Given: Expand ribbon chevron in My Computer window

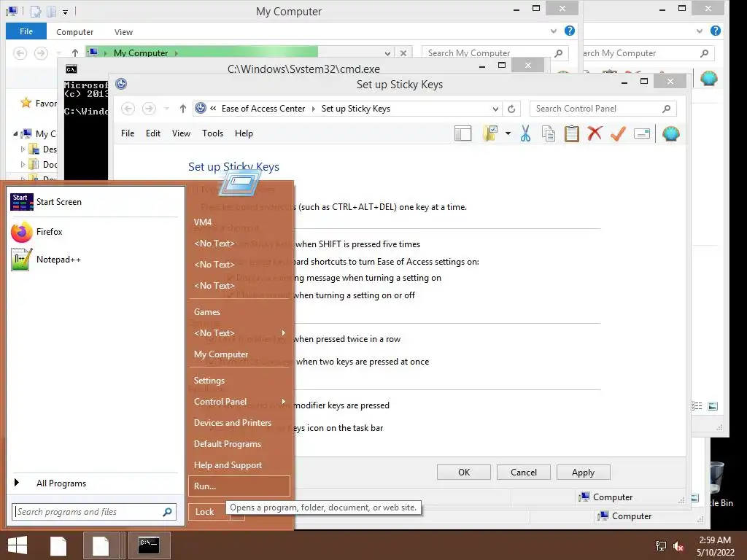Looking at the screenshot, I should point(553,31).
